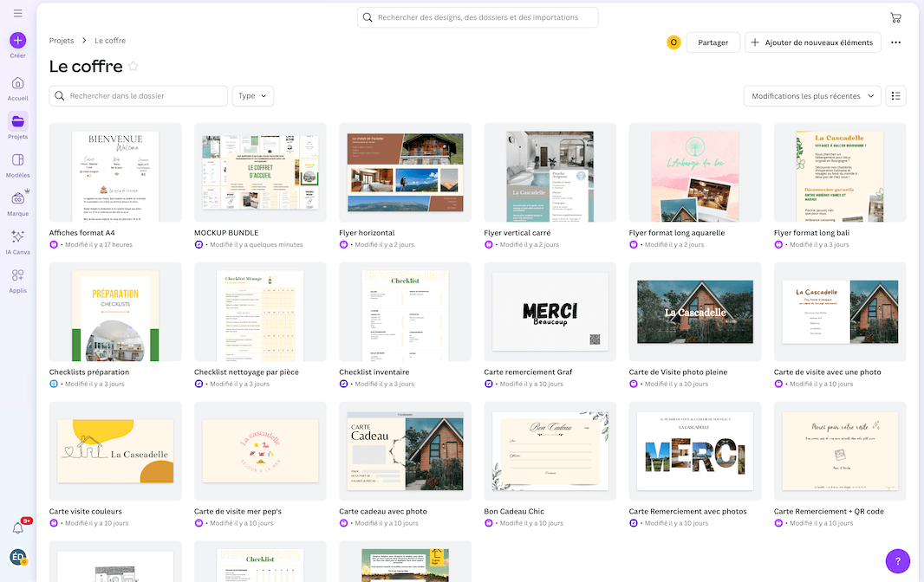Open the notifications bell
The image size is (924, 582).
(17, 527)
